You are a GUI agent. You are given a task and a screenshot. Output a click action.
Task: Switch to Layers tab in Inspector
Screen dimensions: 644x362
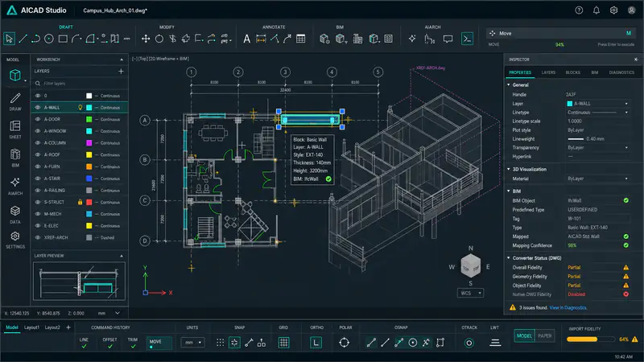[x=548, y=72]
